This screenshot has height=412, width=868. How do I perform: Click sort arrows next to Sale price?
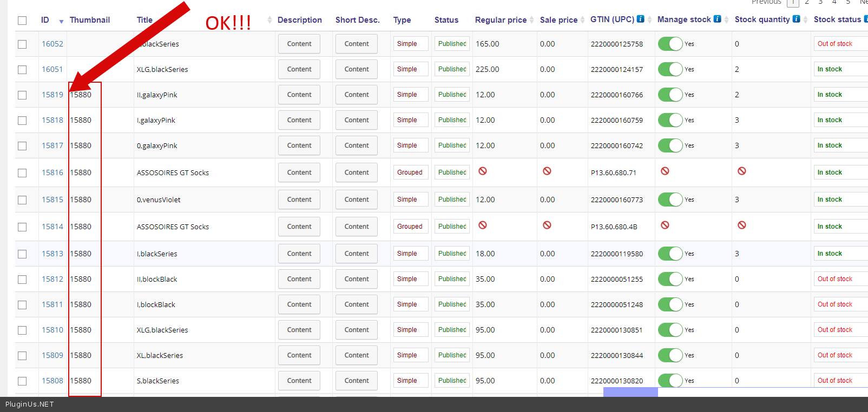pos(582,20)
